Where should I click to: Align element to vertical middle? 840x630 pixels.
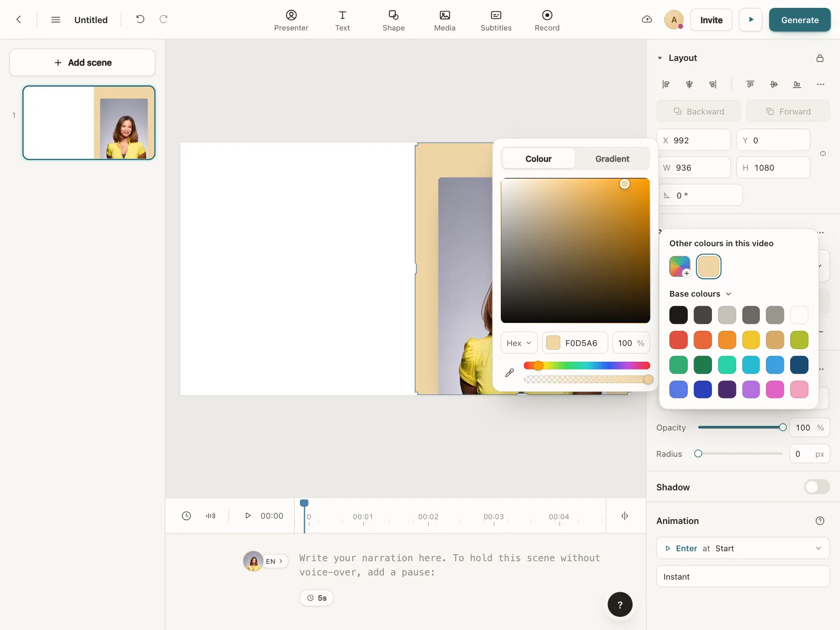coord(774,85)
